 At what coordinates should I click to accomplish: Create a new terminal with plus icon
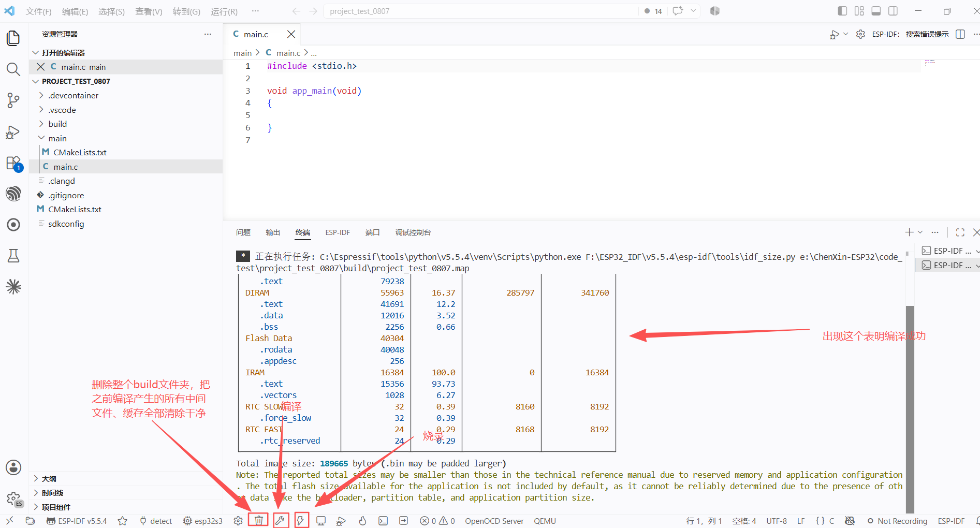[x=909, y=232]
